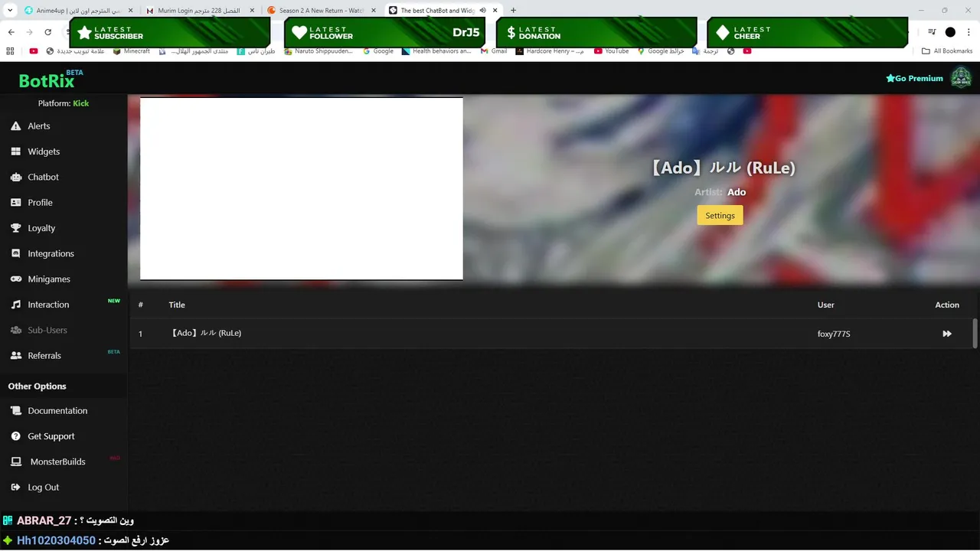Close the ChatBot and Widgets tab
The height and width of the screenshot is (551, 980).
point(496,11)
